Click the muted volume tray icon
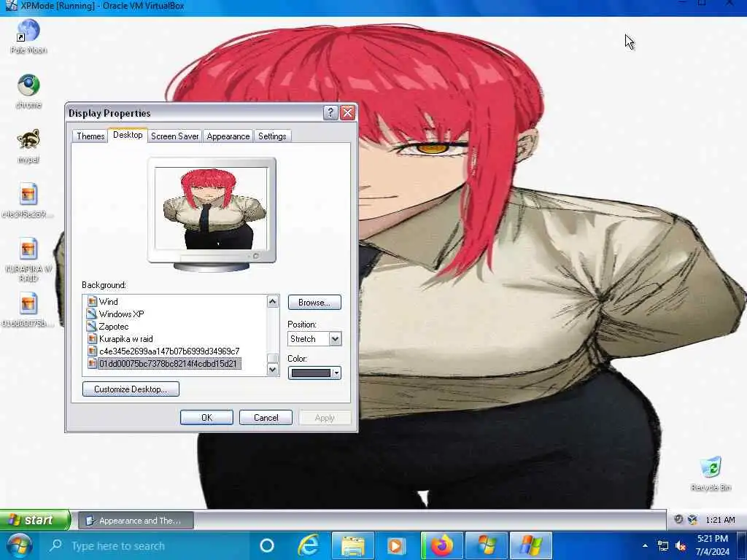 pyautogui.click(x=681, y=545)
